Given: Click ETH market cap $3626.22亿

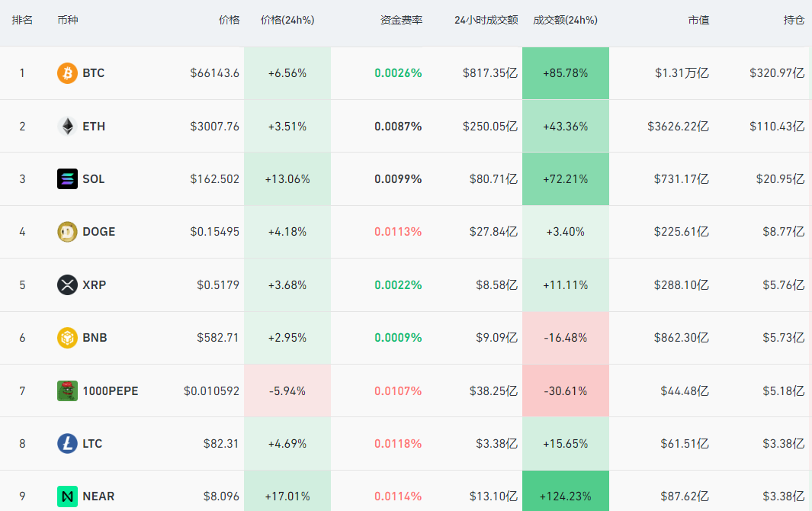Looking at the screenshot, I should pos(678,127).
